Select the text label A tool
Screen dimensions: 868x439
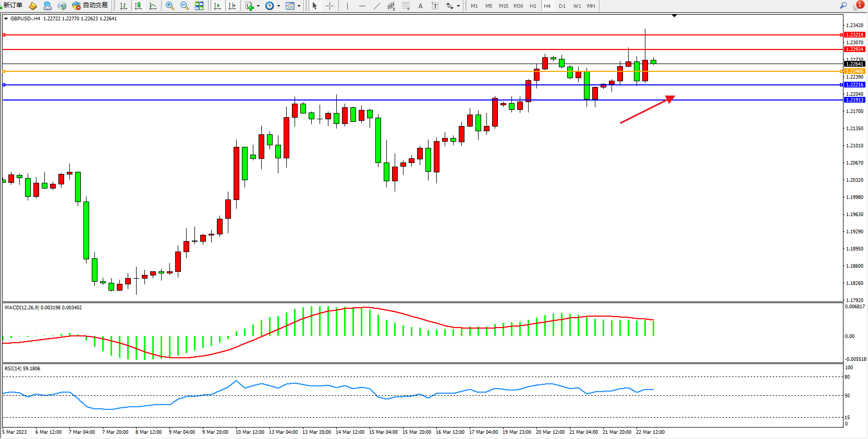click(420, 6)
